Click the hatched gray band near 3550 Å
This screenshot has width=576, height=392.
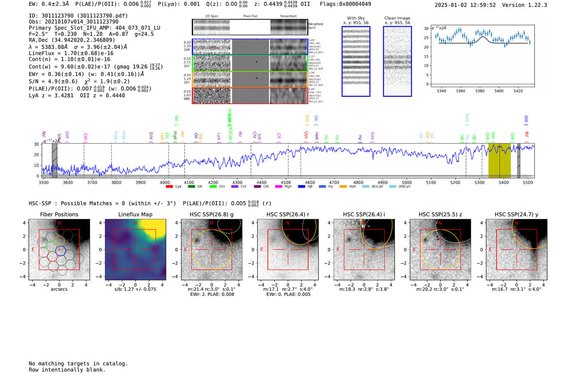54,160
